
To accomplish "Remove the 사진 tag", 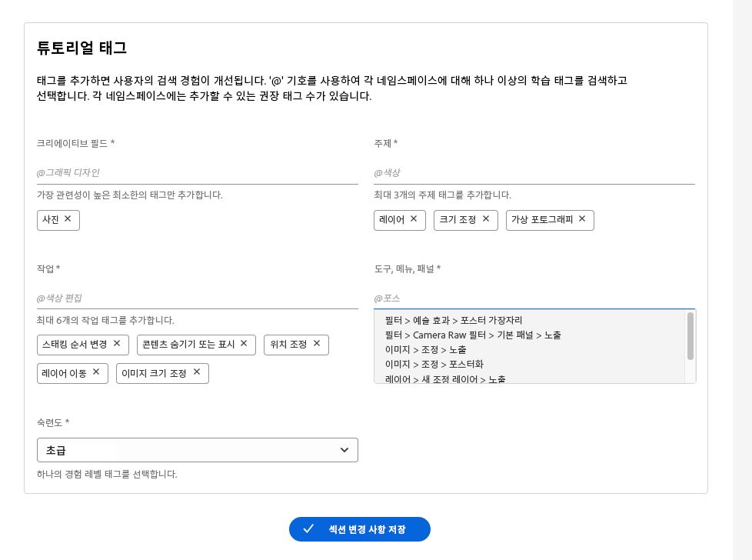I will coord(68,219).
